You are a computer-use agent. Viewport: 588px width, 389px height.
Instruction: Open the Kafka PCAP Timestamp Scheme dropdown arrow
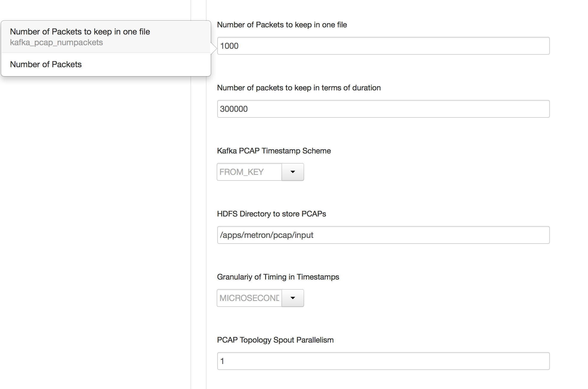click(x=293, y=172)
